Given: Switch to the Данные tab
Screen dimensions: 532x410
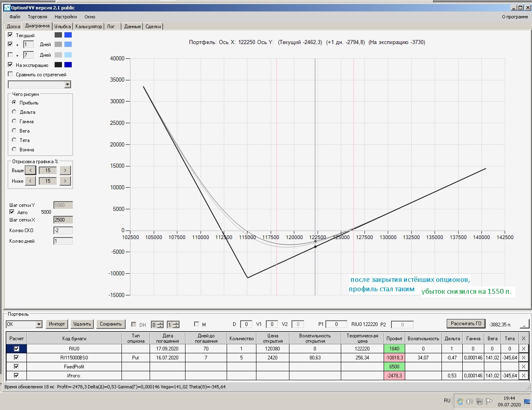Looking at the screenshot, I should coord(132,27).
